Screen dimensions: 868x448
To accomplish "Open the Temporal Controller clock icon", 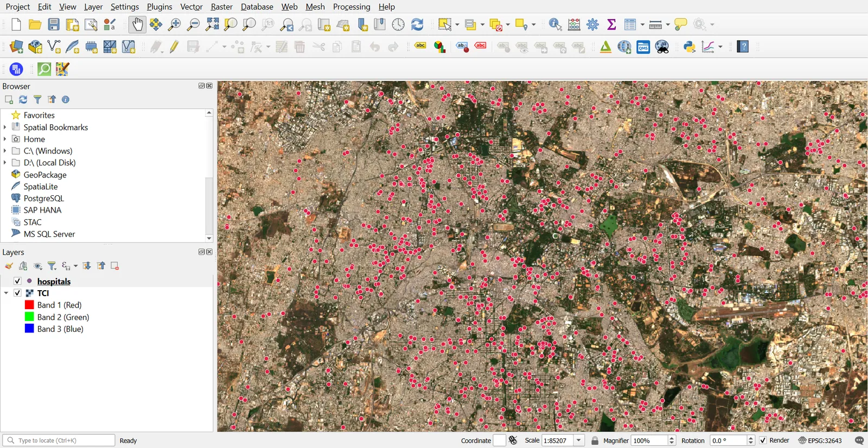I will point(398,24).
